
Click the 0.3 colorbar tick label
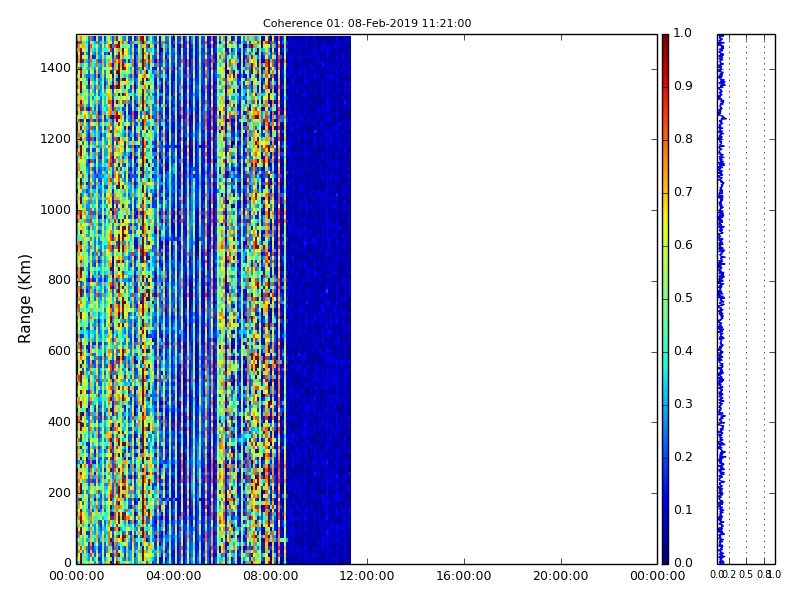(683, 404)
